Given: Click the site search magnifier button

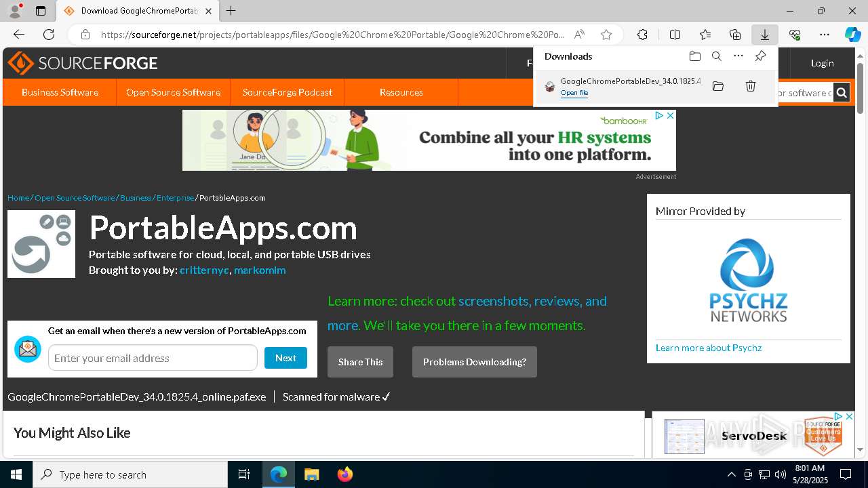Looking at the screenshot, I should 842,93.
